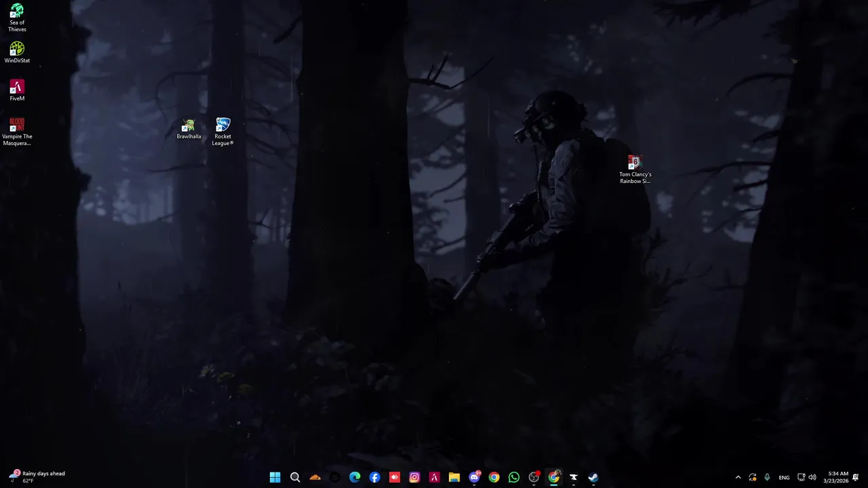Image resolution: width=868 pixels, height=488 pixels.
Task: Open the Windows Start menu
Action: (275, 477)
